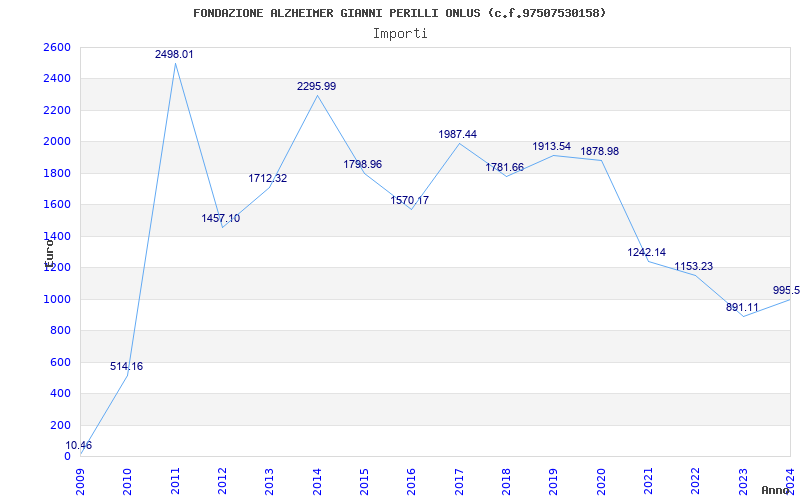
Task: Click the x-axis year label 2018
Action: point(506,482)
